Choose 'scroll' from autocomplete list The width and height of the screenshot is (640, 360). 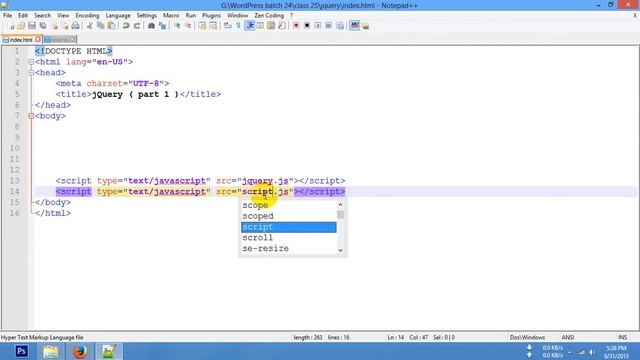tap(289, 238)
